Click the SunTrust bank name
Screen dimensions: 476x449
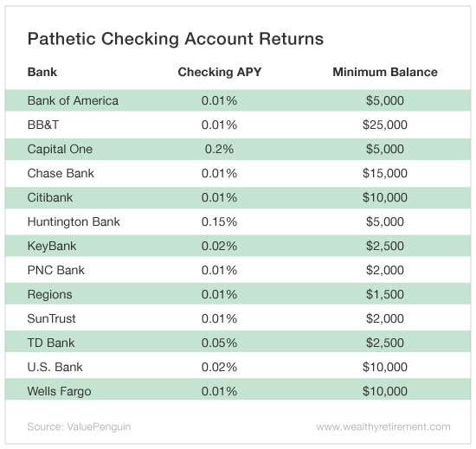[51, 318]
